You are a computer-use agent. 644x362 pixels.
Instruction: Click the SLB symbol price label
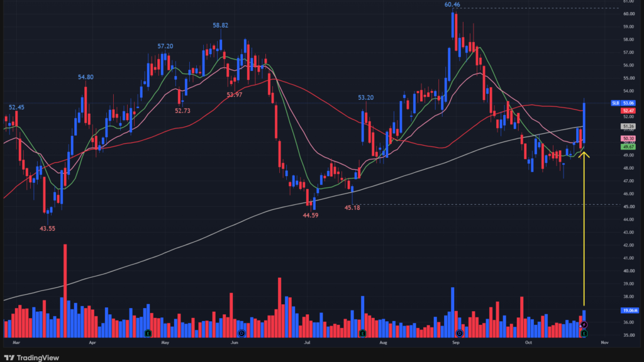pyautogui.click(x=615, y=103)
